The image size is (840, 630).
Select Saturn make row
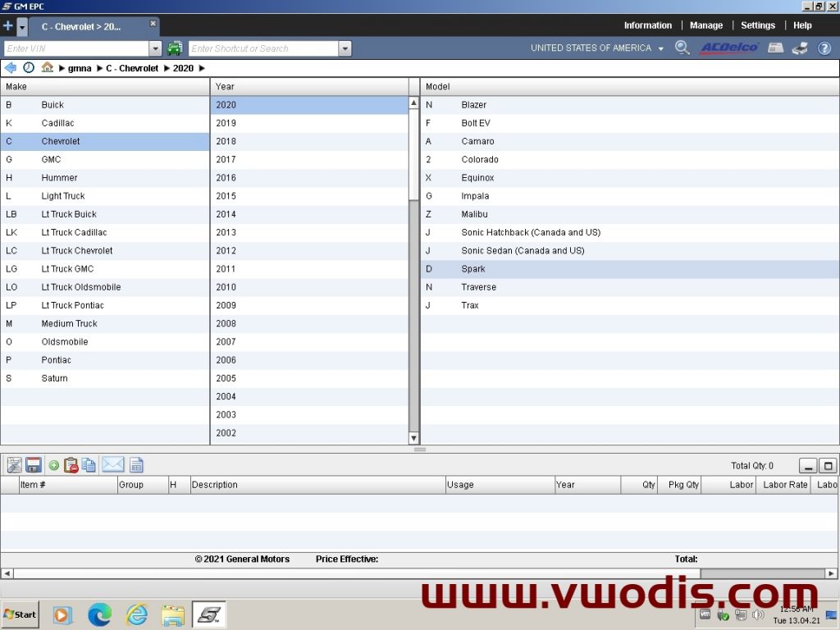pos(105,377)
